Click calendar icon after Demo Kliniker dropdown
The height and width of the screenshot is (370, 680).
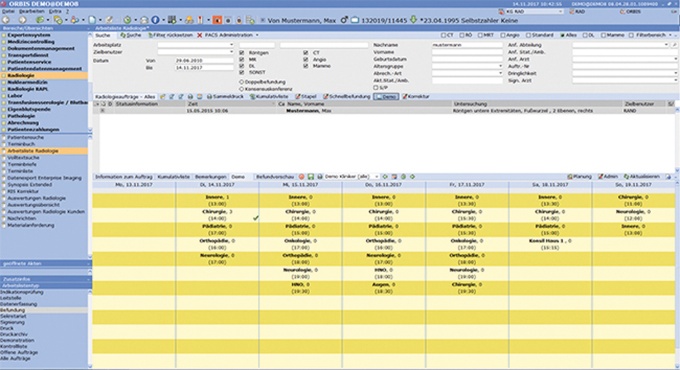coord(394,177)
